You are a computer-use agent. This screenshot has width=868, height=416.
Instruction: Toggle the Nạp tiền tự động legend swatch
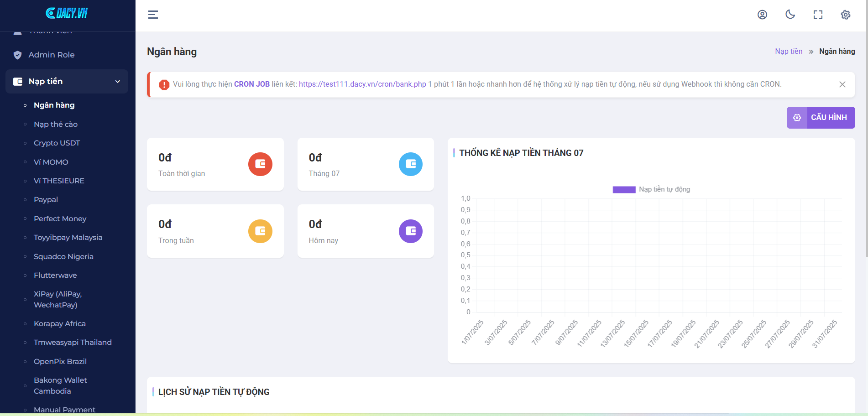point(624,190)
